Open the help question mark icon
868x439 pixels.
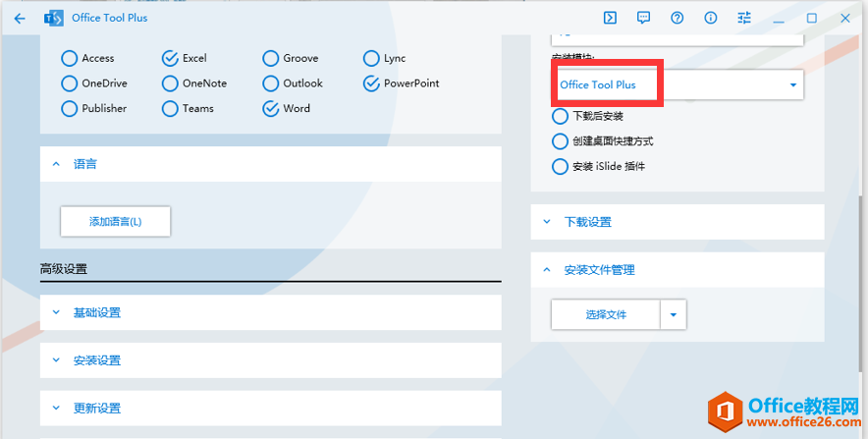point(677,19)
